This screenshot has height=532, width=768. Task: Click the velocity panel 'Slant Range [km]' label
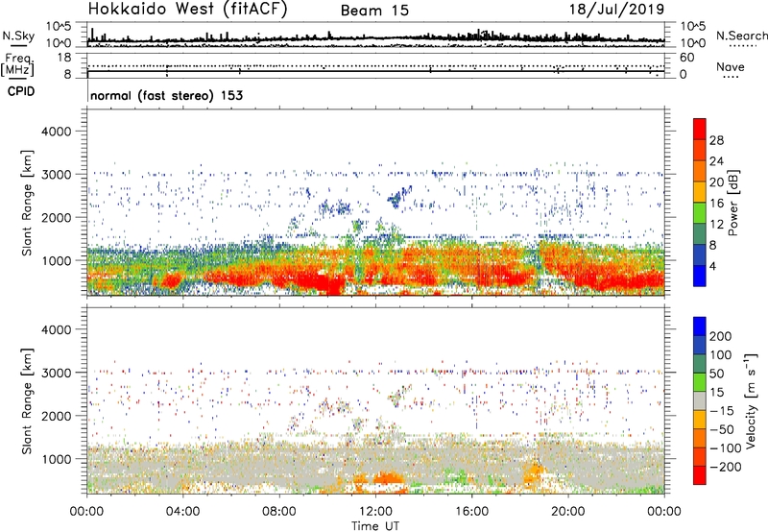click(27, 401)
